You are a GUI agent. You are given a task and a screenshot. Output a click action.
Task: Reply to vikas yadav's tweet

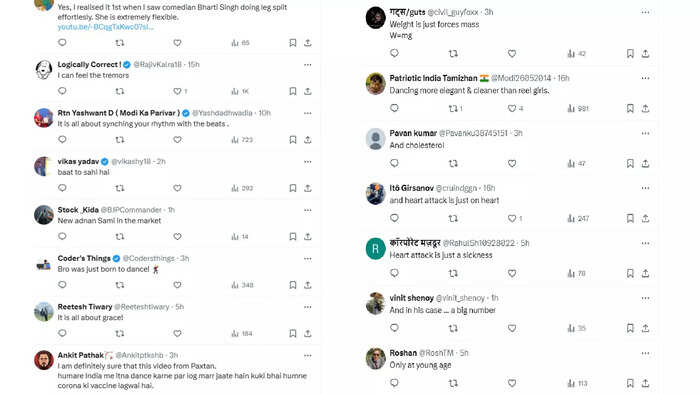click(x=62, y=188)
